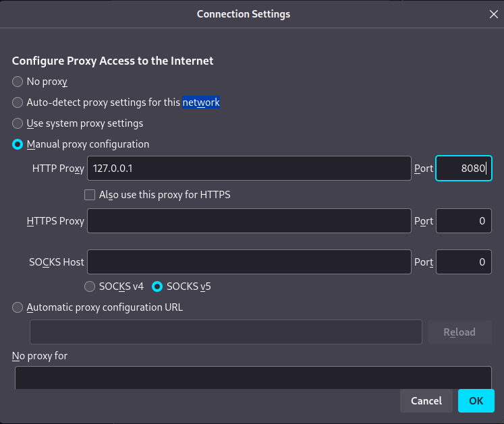Click the HTTPS Proxy address field
The height and width of the screenshot is (424, 504).
click(249, 221)
